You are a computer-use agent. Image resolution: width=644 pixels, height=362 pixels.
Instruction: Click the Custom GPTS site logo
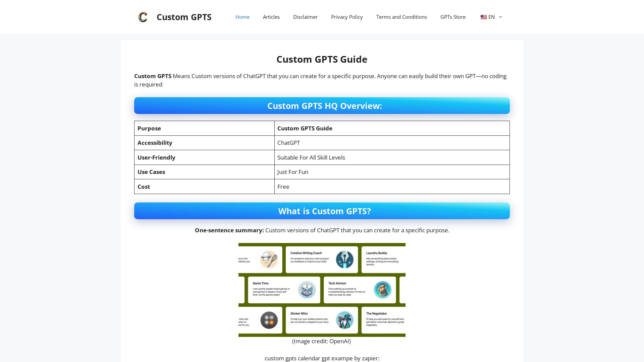pos(143,17)
